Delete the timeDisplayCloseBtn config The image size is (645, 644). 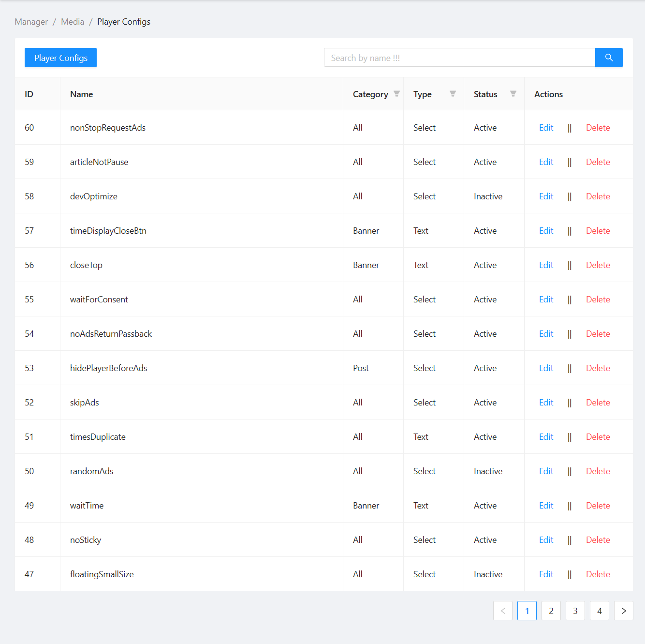pyautogui.click(x=598, y=231)
